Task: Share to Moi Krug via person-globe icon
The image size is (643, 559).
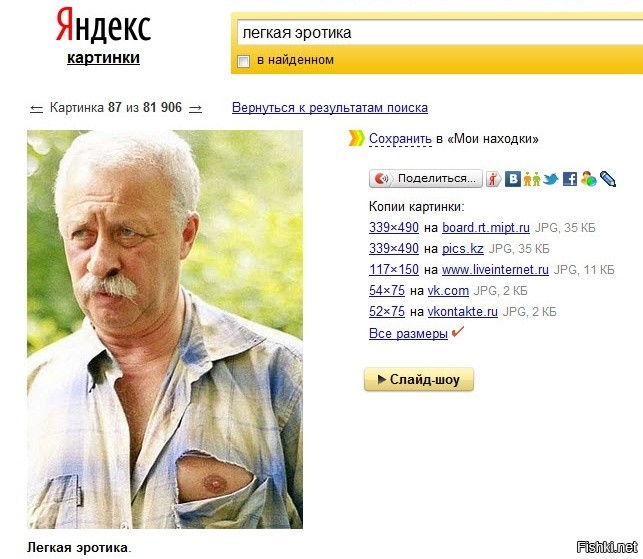Action: [x=588, y=179]
